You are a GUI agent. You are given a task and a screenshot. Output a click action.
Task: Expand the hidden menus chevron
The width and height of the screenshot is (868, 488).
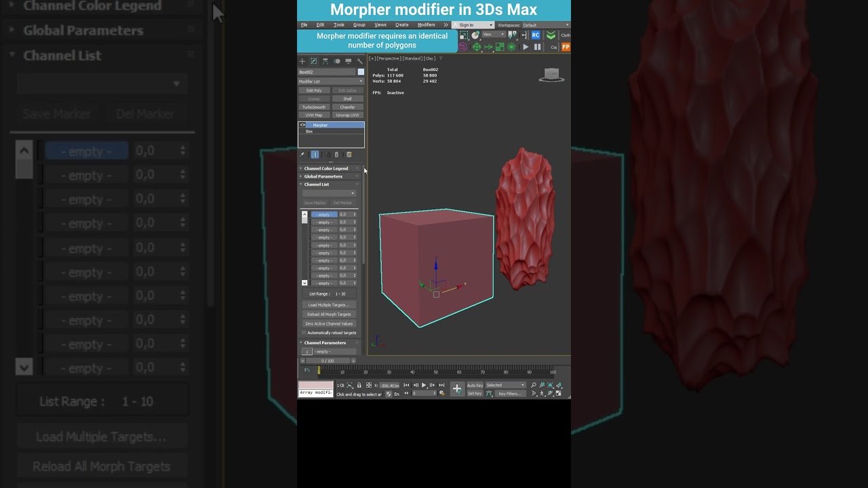pos(446,25)
